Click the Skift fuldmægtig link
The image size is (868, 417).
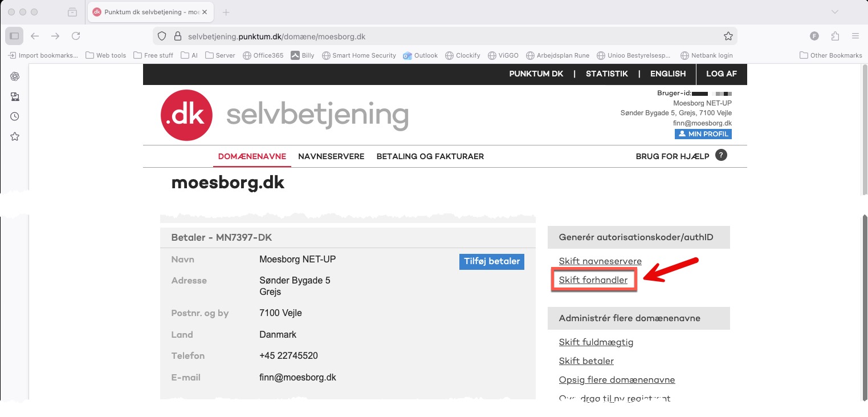tap(596, 342)
